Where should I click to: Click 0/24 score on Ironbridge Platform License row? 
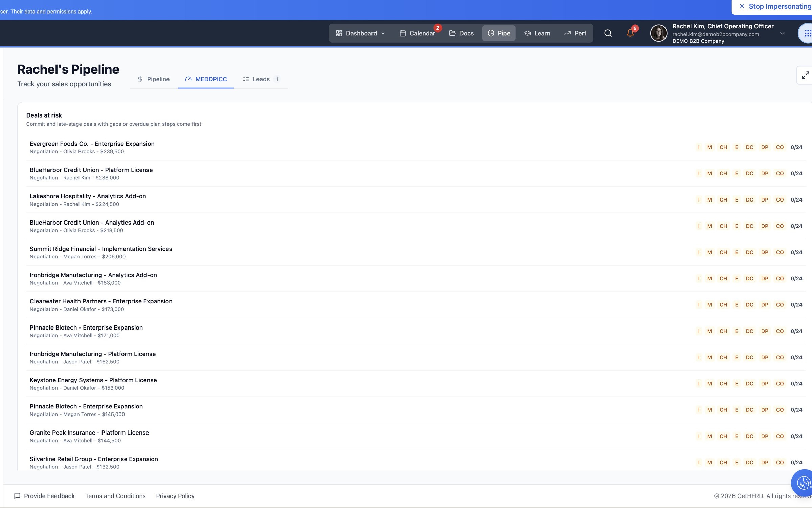796,357
